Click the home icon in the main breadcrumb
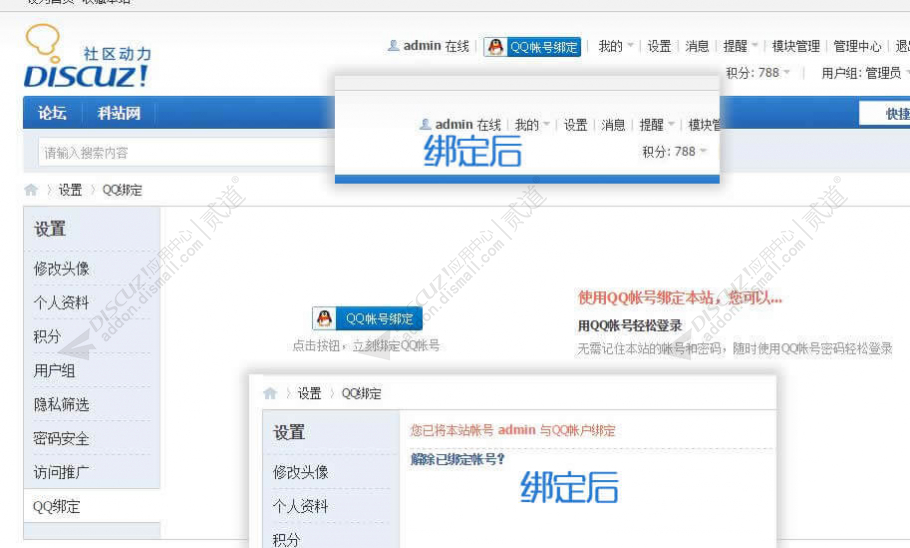The width and height of the screenshot is (910, 548). click(31, 190)
